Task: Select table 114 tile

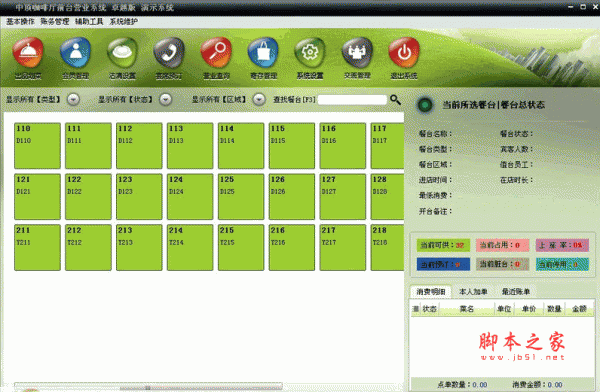Action: click(241, 145)
